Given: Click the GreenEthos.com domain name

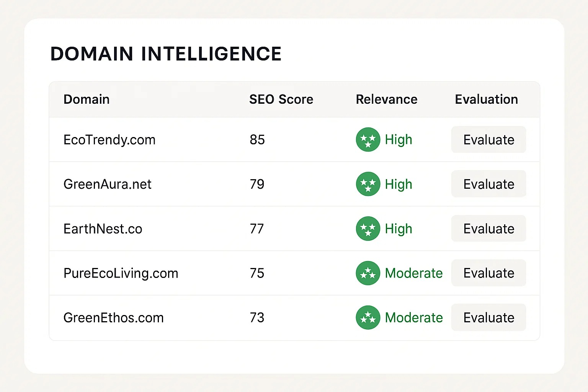Looking at the screenshot, I should 114,318.
